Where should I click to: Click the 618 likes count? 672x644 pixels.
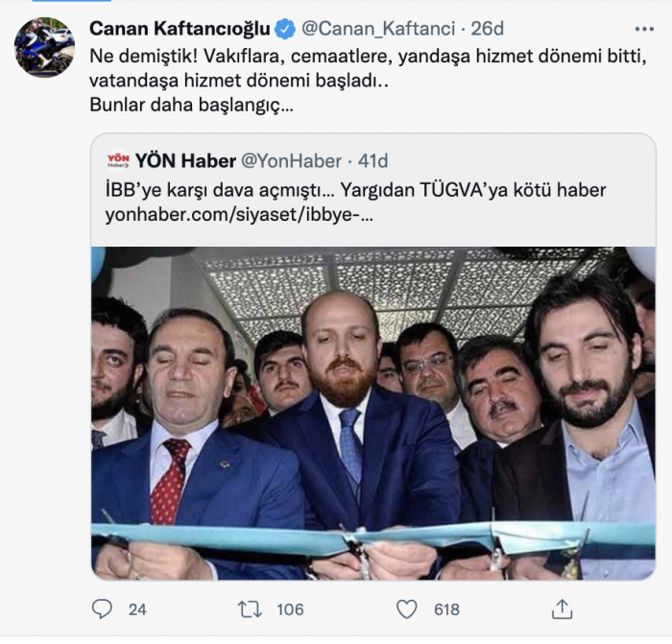(445, 608)
